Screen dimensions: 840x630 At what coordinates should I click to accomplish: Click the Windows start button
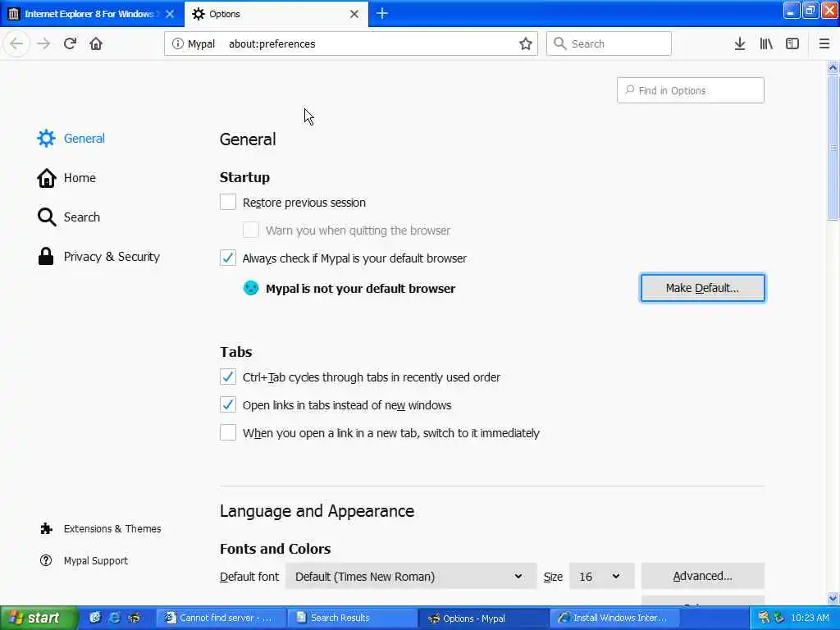point(38,618)
